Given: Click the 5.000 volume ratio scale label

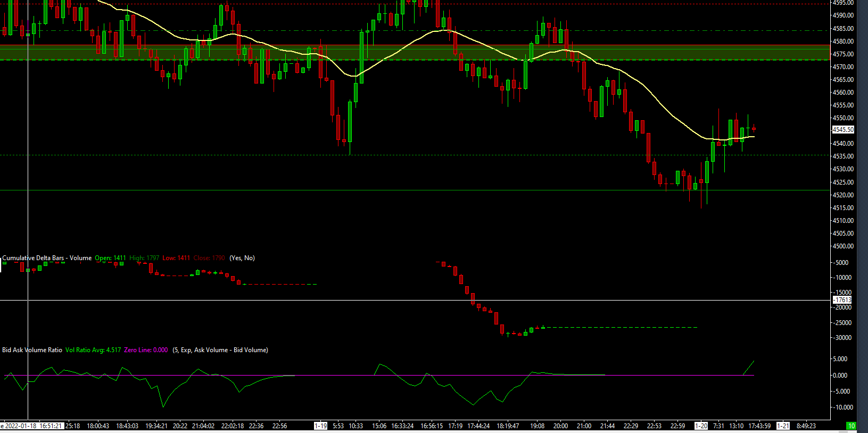Looking at the screenshot, I should [x=840, y=359].
